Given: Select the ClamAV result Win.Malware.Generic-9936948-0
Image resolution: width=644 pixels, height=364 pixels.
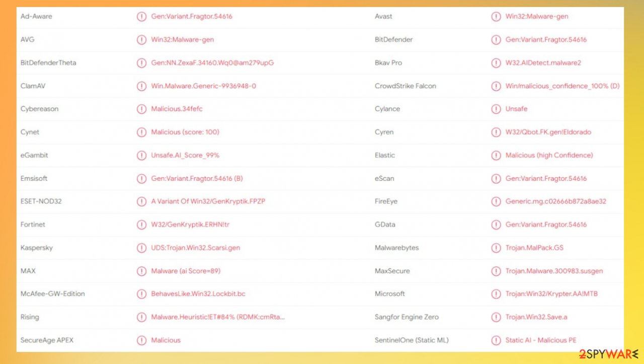Looking at the screenshot, I should click(x=204, y=86).
